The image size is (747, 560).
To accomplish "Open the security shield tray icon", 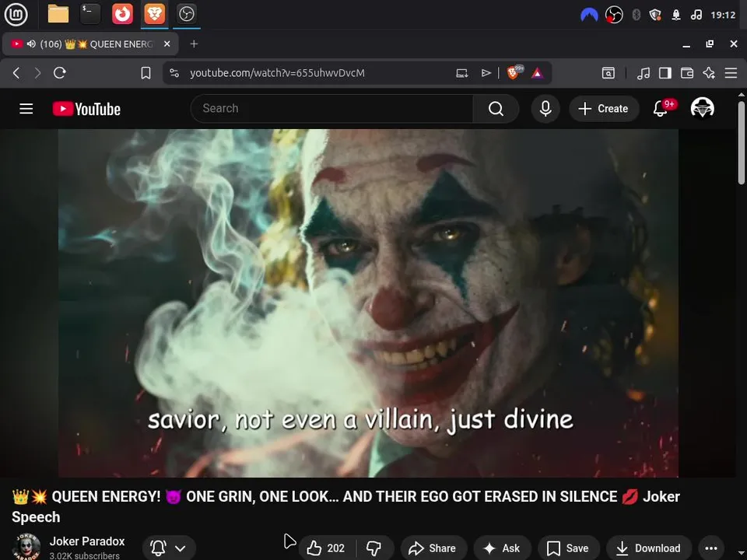I will point(655,16).
